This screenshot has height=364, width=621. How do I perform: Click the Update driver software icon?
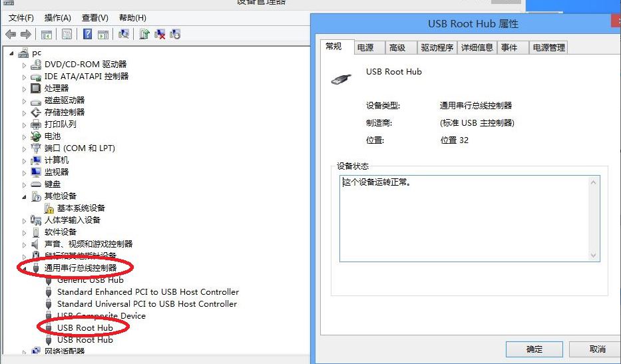coord(144,35)
